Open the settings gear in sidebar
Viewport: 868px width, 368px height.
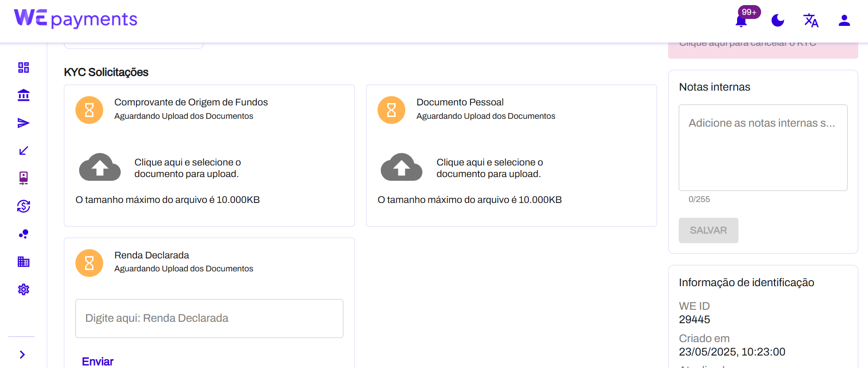pos(24,289)
